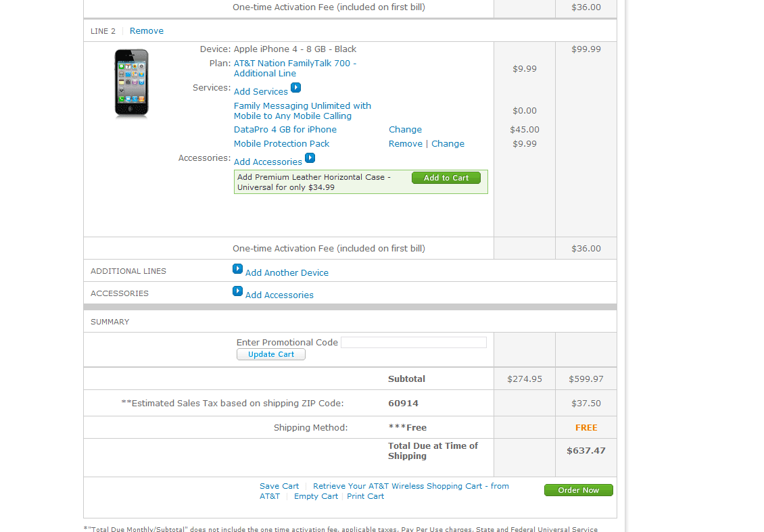The width and height of the screenshot is (764, 532).
Task: Print the cart contents
Action: (365, 496)
